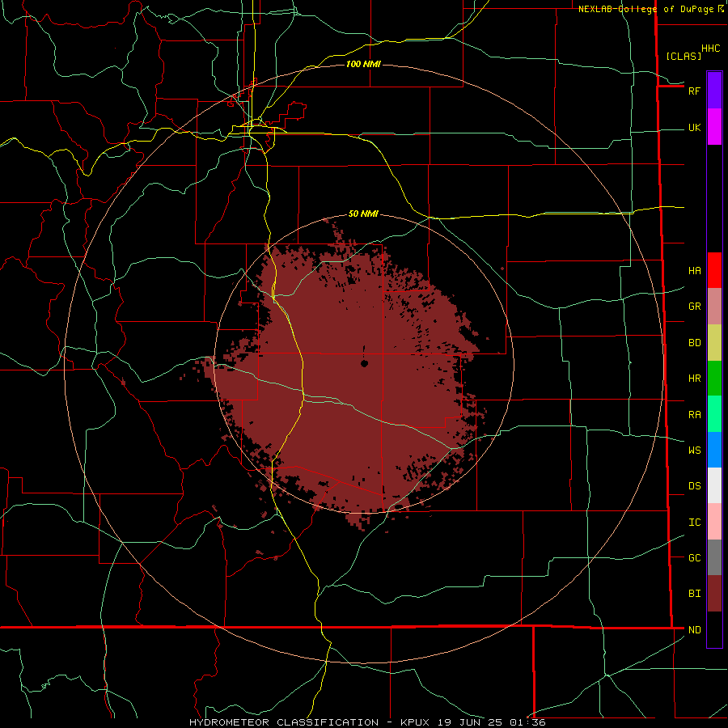Click the DS white legend swatch
This screenshot has height=728, width=728.
pos(714,485)
